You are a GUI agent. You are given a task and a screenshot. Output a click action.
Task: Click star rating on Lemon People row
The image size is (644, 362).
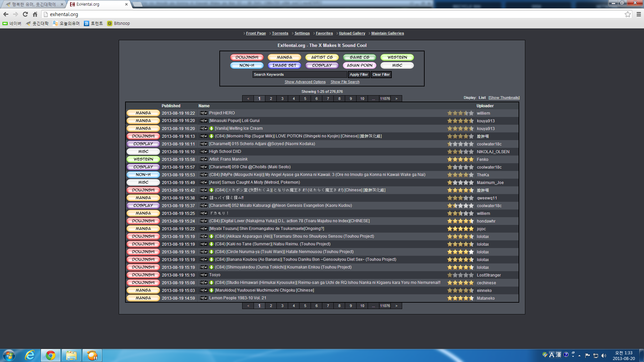click(460, 298)
